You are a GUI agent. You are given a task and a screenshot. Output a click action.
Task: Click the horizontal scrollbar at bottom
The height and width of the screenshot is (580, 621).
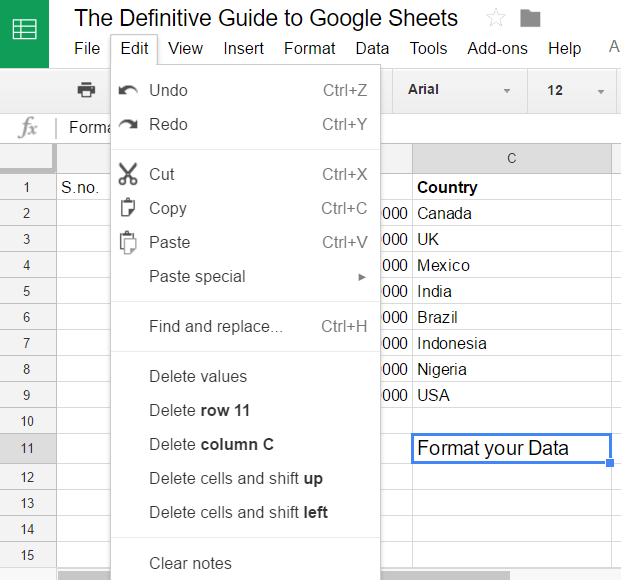(x=445, y=575)
